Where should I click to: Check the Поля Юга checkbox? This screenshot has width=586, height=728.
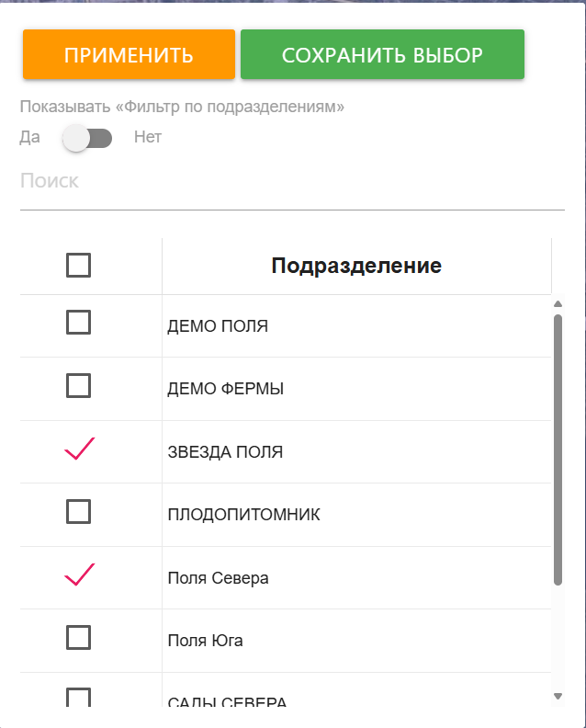(x=79, y=637)
